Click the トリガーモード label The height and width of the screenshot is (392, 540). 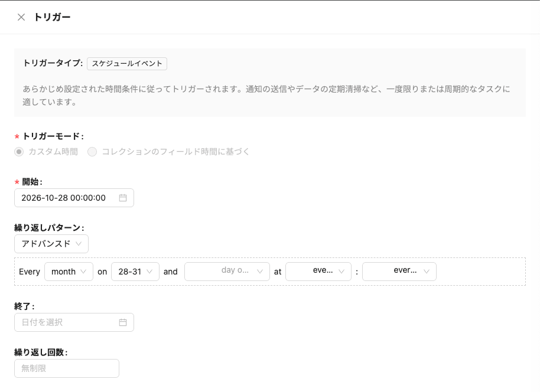tap(53, 136)
